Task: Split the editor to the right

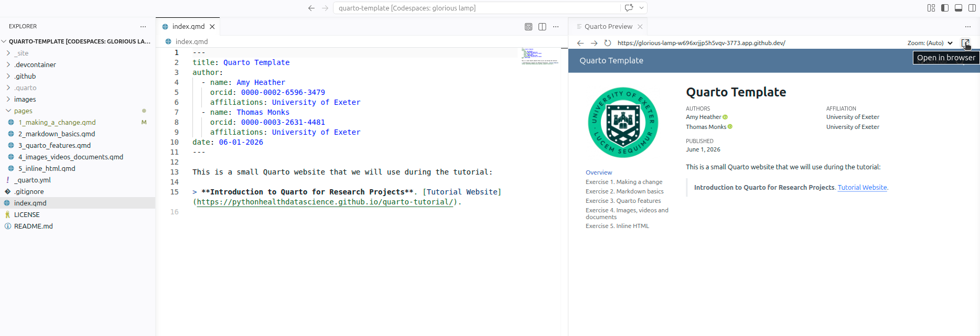Action: [542, 27]
